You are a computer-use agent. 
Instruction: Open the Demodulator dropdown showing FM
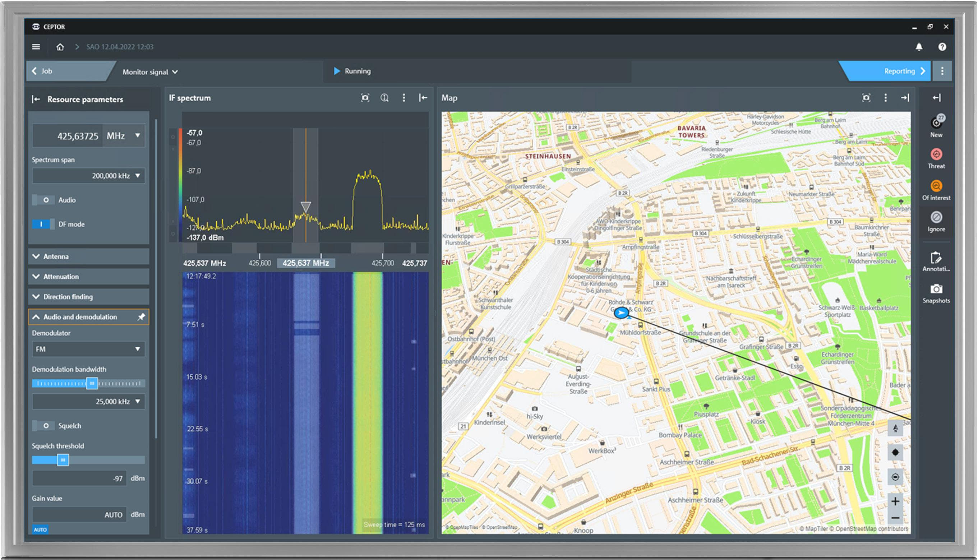point(88,349)
